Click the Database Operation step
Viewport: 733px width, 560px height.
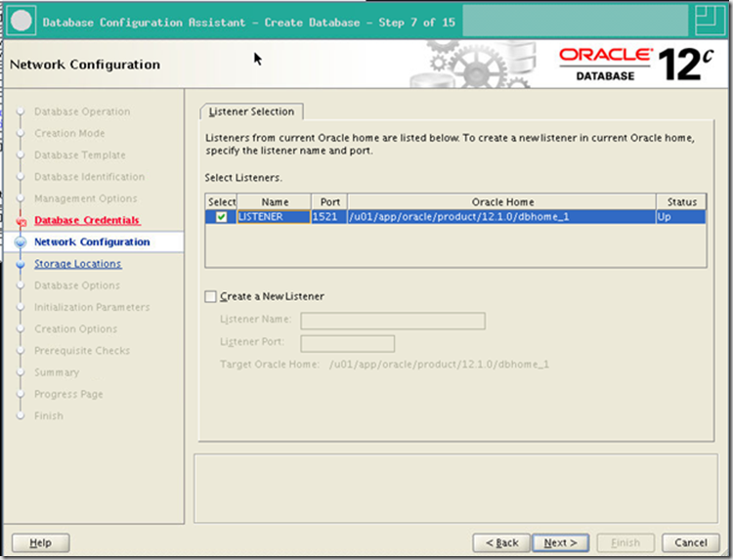[x=82, y=111]
